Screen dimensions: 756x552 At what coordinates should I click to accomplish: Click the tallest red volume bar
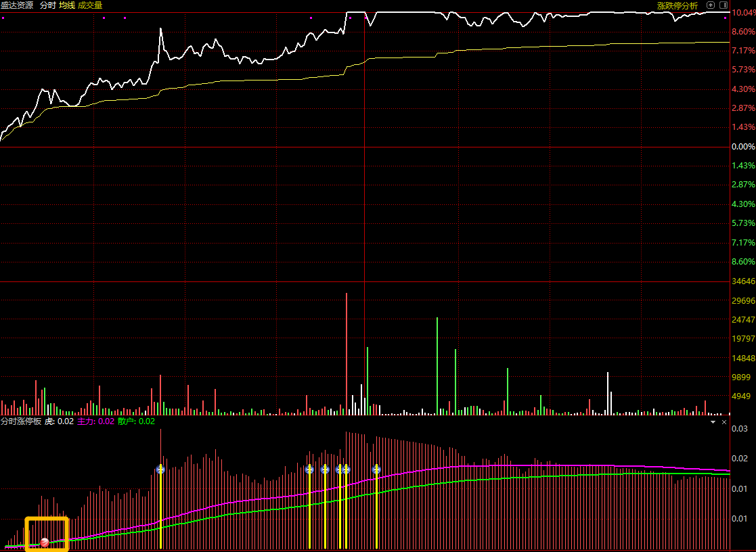(x=346, y=353)
